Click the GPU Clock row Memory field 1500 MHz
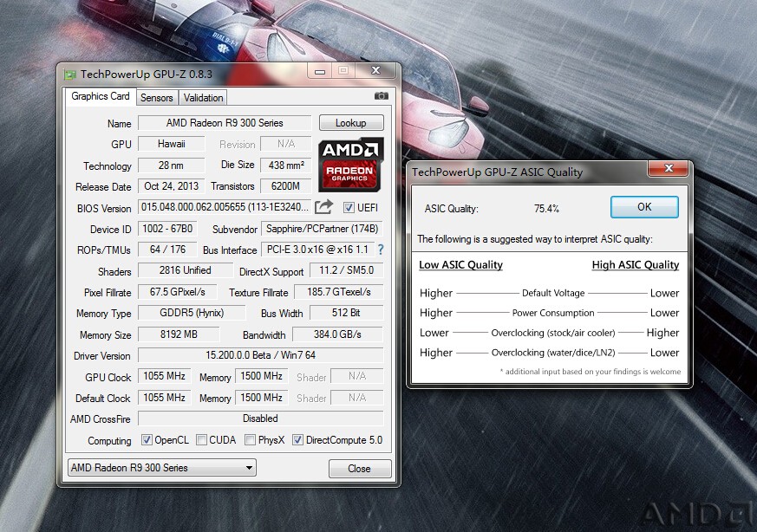The width and height of the screenshot is (757, 532). point(262,376)
